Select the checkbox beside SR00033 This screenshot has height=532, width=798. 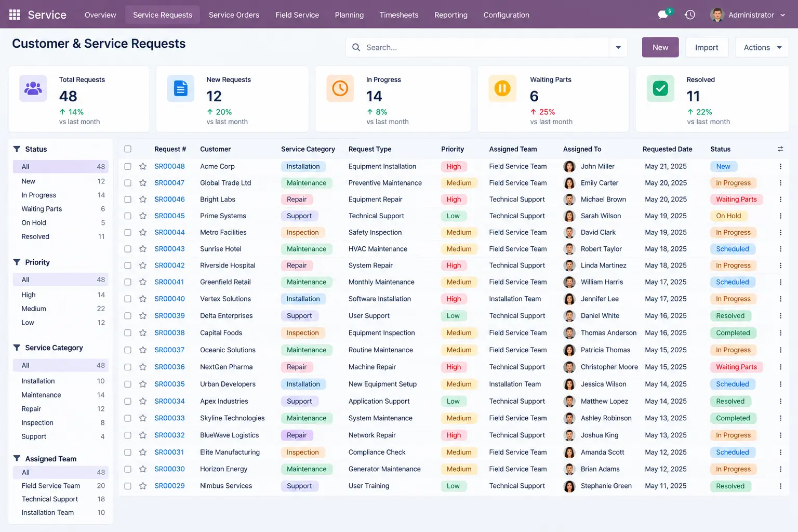(128, 418)
